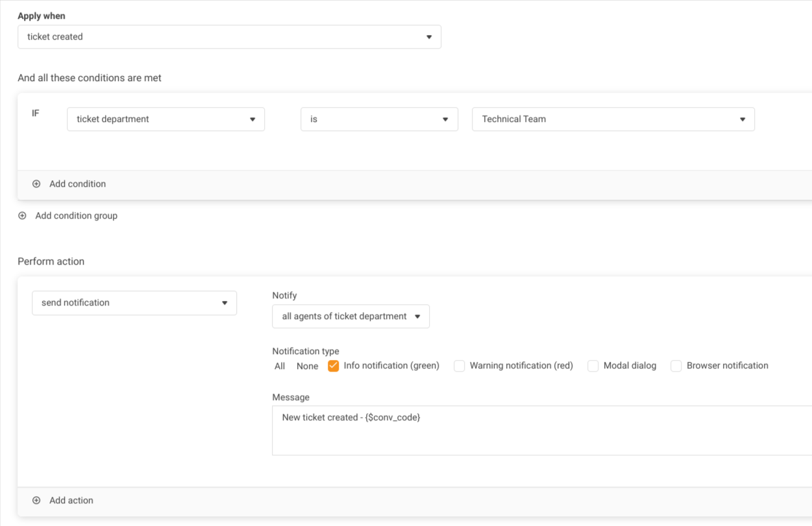This screenshot has width=812, height=526.
Task: Click the Add condition text
Action: (77, 184)
